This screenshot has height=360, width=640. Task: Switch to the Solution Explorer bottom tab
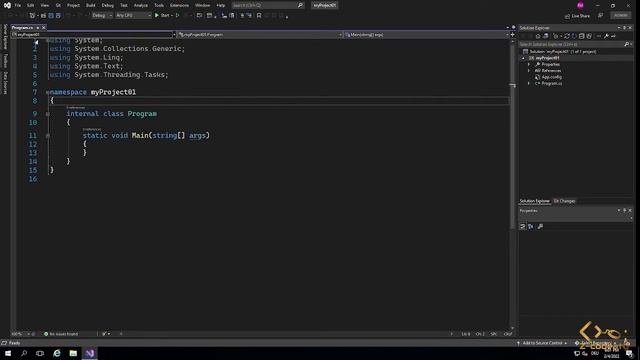tap(534, 201)
